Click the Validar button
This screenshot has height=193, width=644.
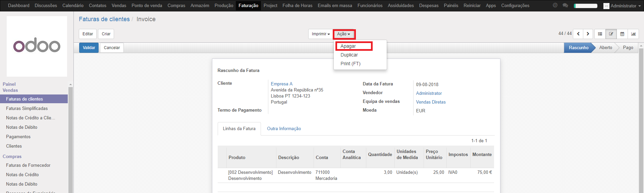pyautogui.click(x=89, y=48)
